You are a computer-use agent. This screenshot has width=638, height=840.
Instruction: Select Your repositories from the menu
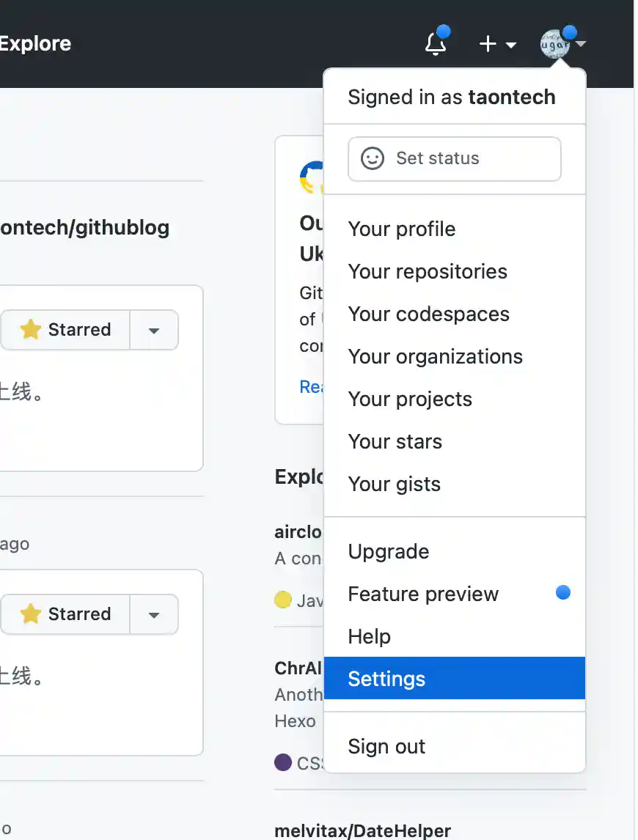click(x=428, y=272)
